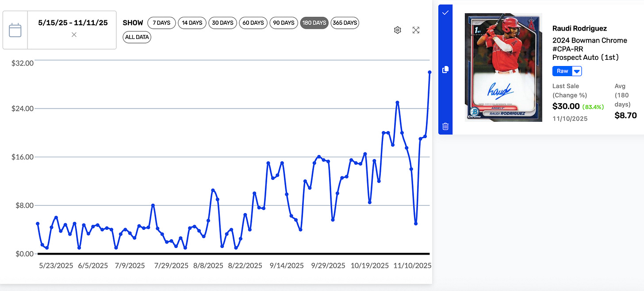The image size is (644, 291).
Task: Select the 365 DAYS range
Action: [x=345, y=23]
